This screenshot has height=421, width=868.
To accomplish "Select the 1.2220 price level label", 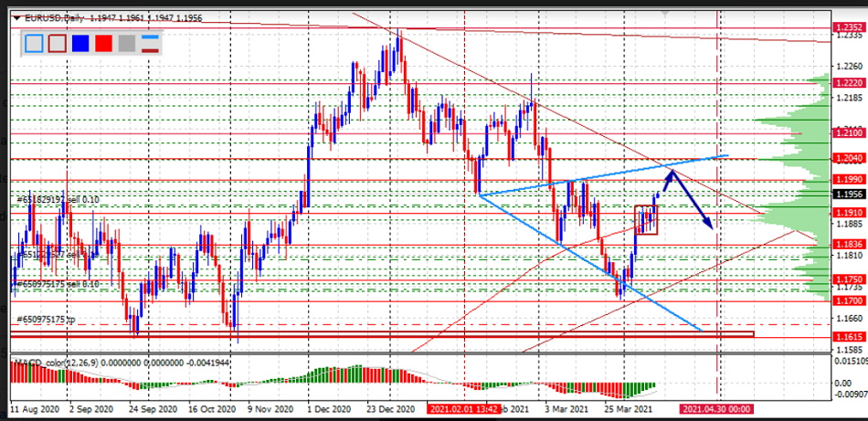I will pyautogui.click(x=849, y=81).
